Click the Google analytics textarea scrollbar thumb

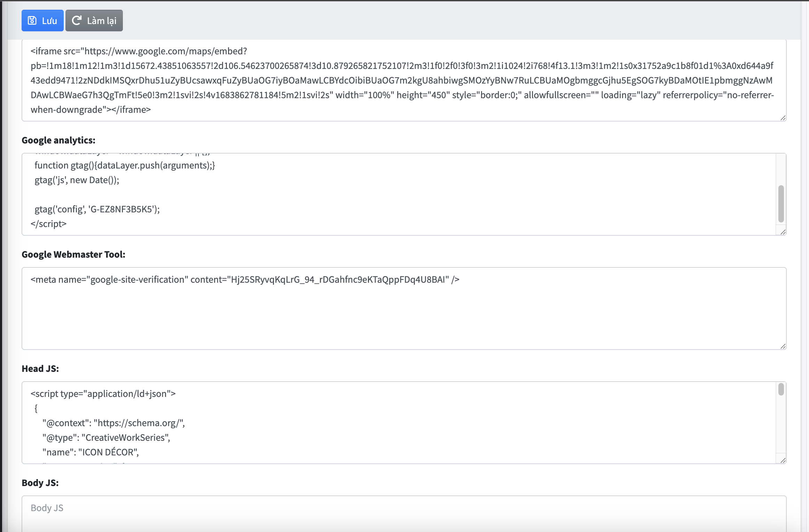781,204
